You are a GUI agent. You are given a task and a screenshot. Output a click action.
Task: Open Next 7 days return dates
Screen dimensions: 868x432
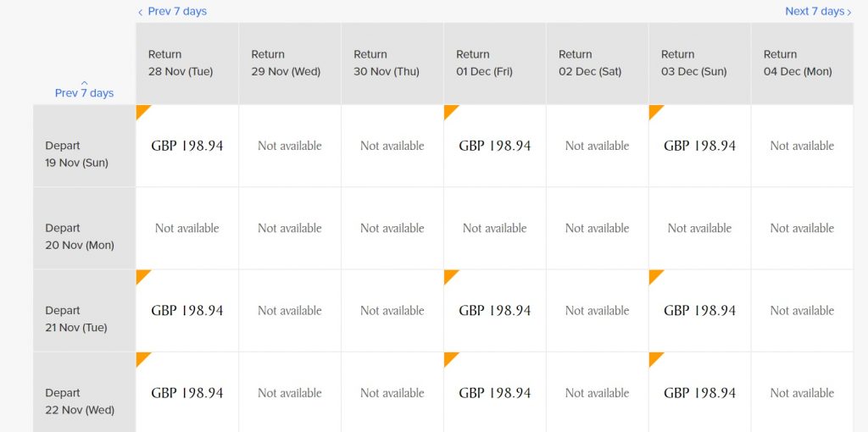(x=818, y=12)
